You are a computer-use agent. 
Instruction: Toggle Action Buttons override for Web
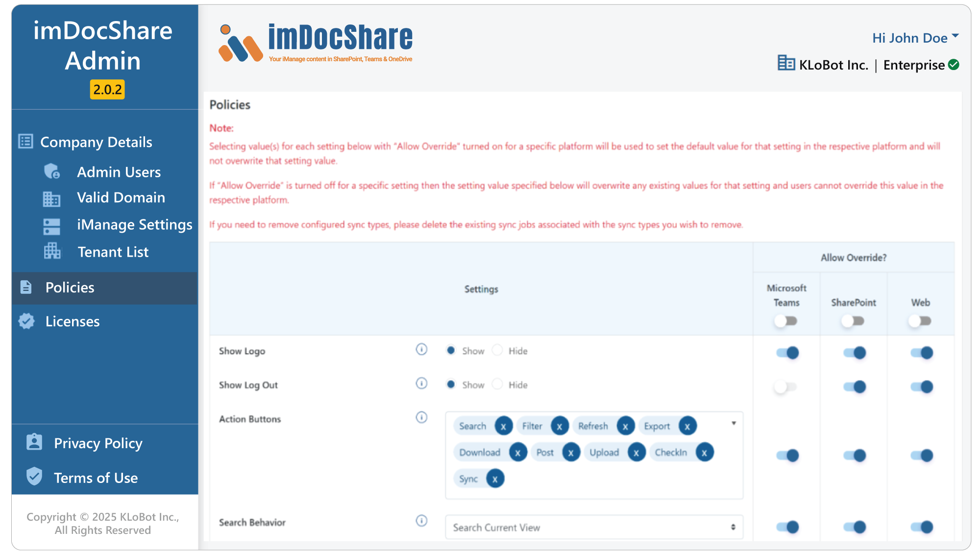click(x=922, y=456)
